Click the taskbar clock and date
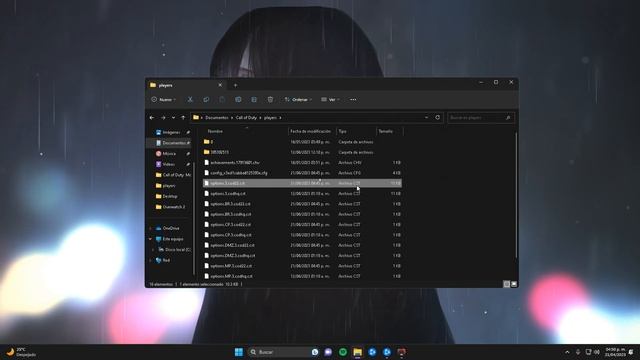This screenshot has width=640, height=360. click(615, 352)
